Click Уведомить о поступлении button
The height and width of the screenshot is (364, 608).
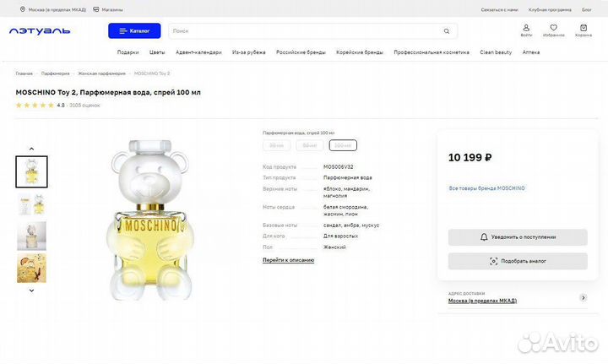(518, 236)
